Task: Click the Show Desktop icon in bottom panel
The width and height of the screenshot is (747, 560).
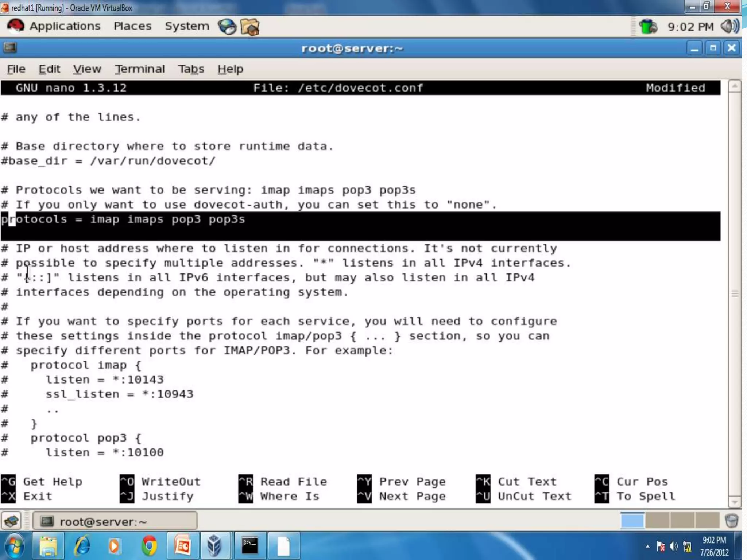Action: coord(12,521)
